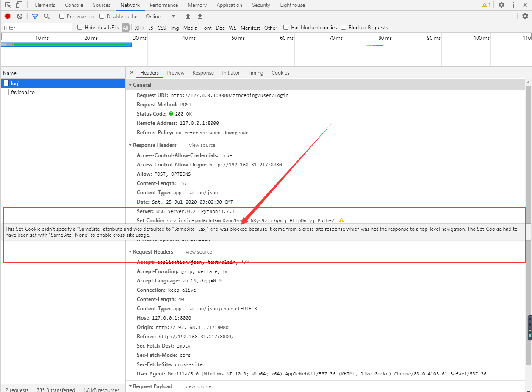This screenshot has height=392, width=532.
Task: Click warning icon beside Set-Cookie header
Action: (x=341, y=220)
